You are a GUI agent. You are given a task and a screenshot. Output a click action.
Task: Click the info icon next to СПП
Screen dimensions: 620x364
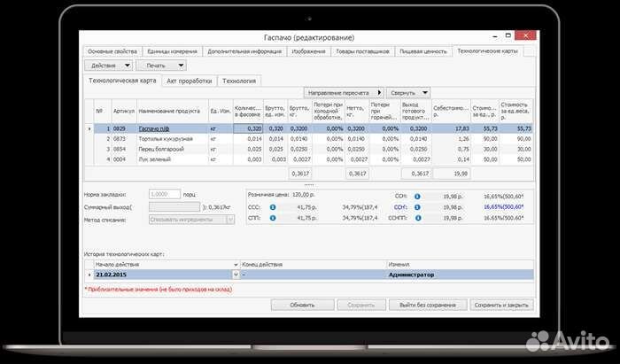pos(272,217)
